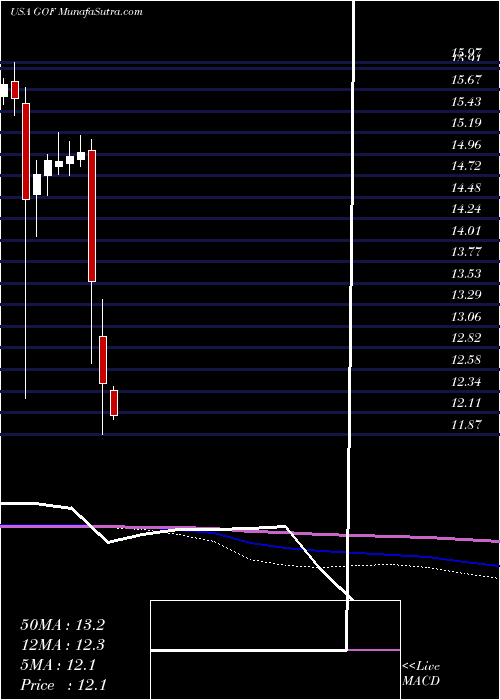Click the '<<Live MACD' label
Image resolution: width=500 pixels, height=700 pixels.
tap(421, 674)
